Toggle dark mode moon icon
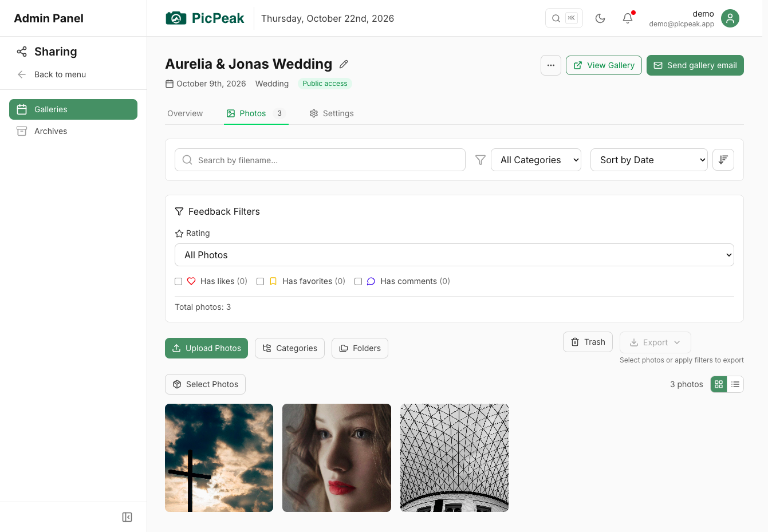 (600, 18)
